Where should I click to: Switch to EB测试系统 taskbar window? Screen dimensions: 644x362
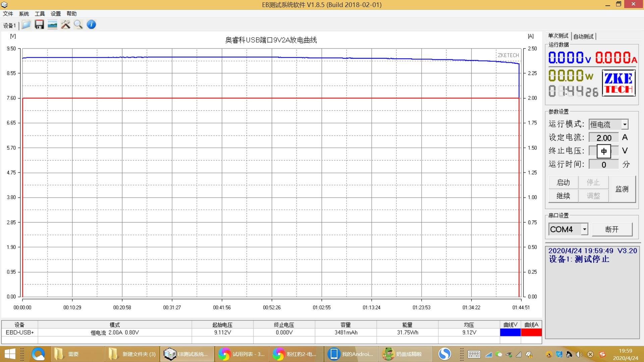(187, 354)
